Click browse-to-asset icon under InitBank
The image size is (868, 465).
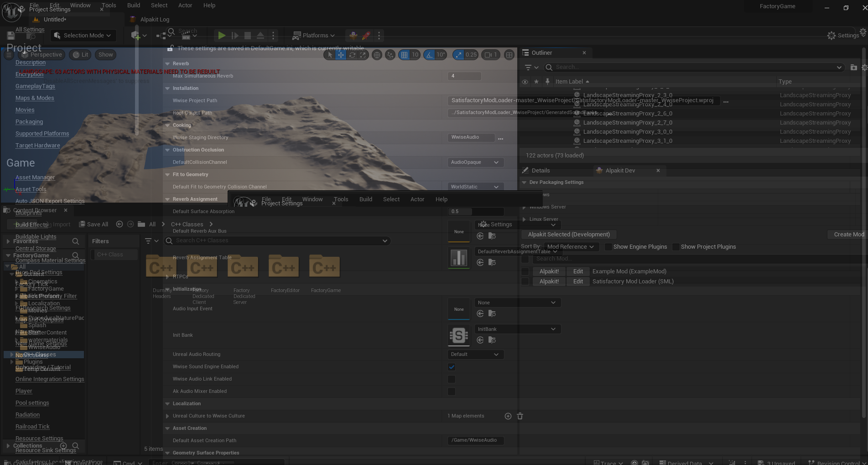pos(492,340)
